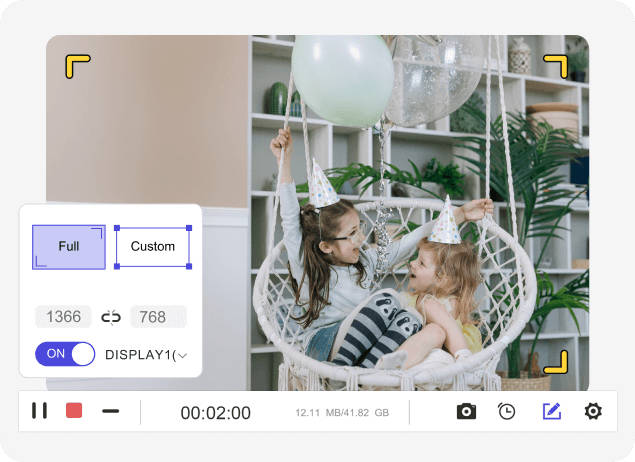Take a screenshot with the camera icon
This screenshot has width=635, height=462.
point(466,411)
